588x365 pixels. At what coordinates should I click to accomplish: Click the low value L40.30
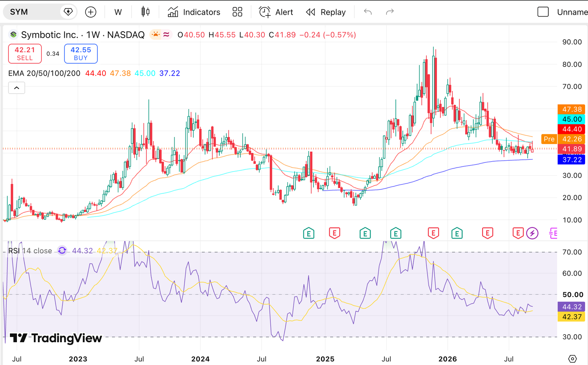click(x=252, y=35)
